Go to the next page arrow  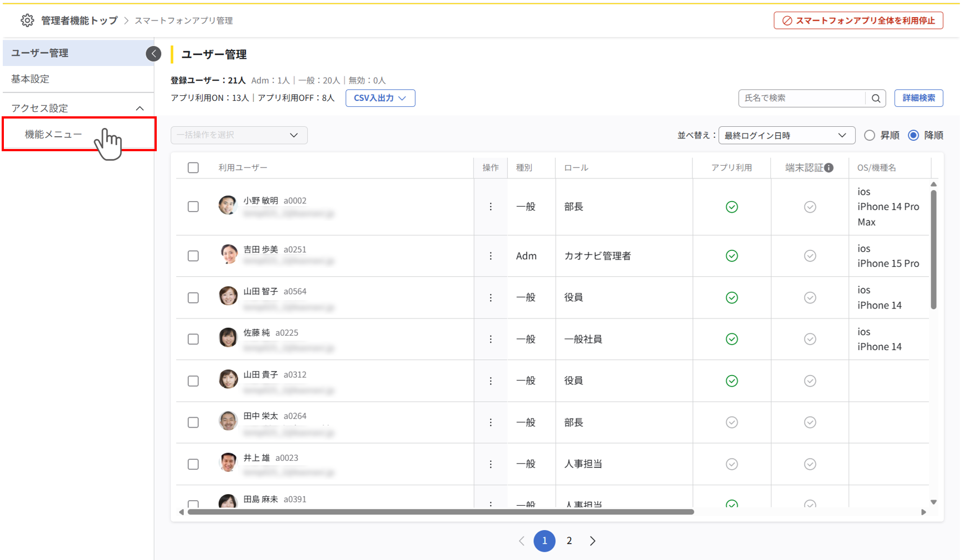(x=593, y=541)
